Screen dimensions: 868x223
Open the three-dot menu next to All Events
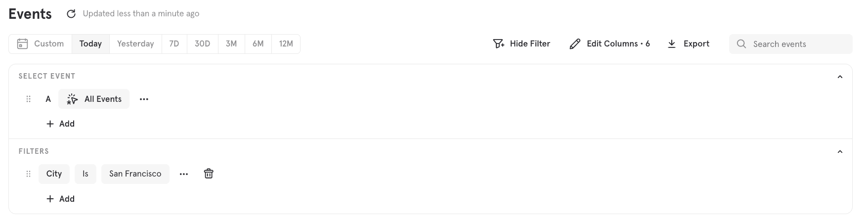point(144,99)
